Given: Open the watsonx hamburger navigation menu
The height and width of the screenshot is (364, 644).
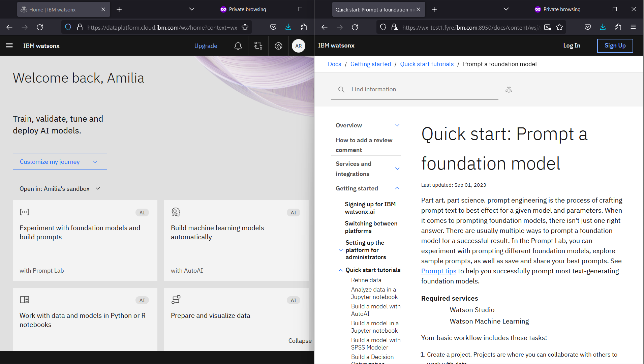Looking at the screenshot, I should tap(9, 46).
